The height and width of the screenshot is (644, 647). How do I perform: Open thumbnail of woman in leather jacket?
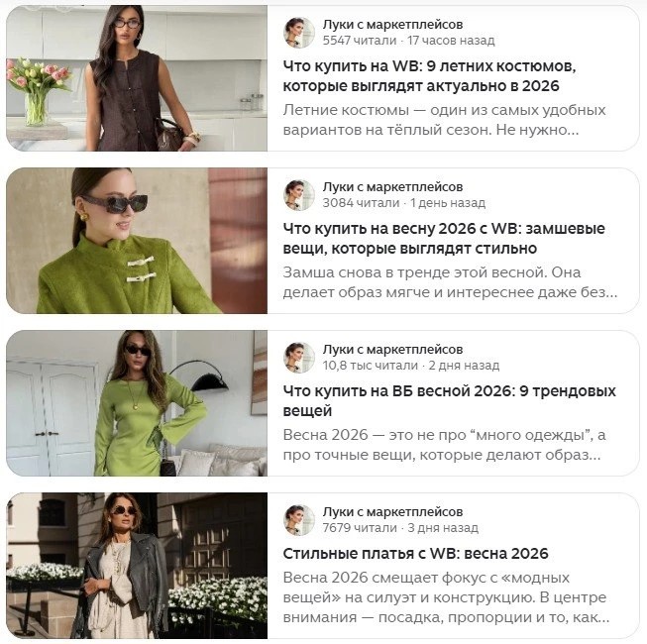[x=137, y=566]
